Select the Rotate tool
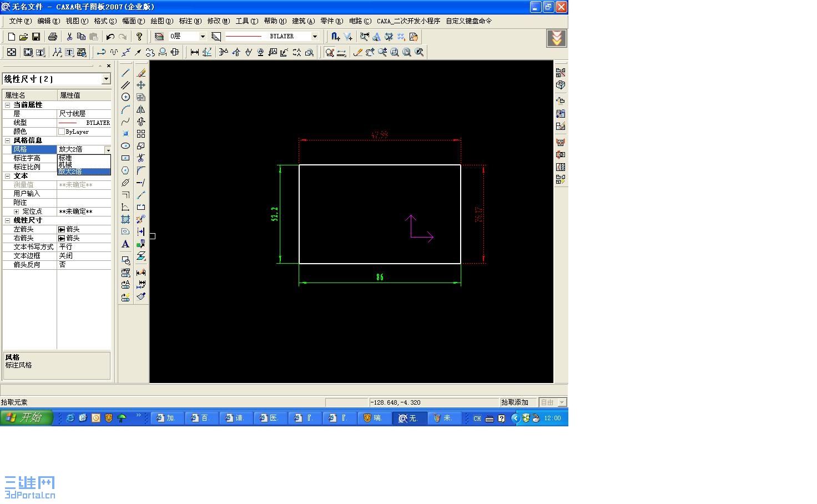817x504 pixels. tap(141, 122)
